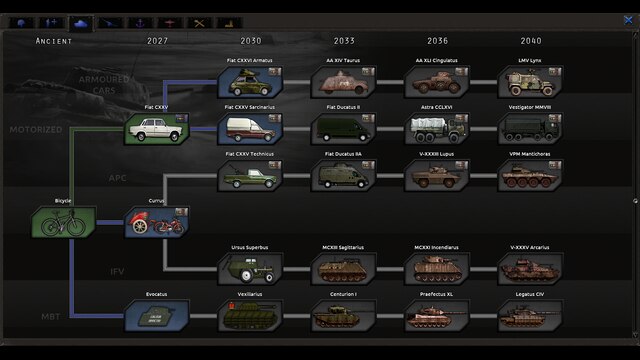Open the naval anchor research tab
Image resolution: width=640 pixels, height=360 pixels.
[x=140, y=23]
